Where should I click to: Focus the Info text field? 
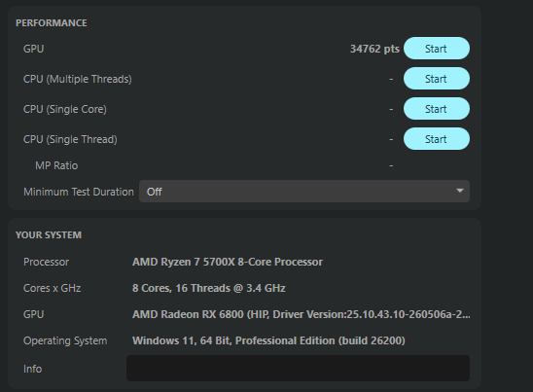(298, 369)
